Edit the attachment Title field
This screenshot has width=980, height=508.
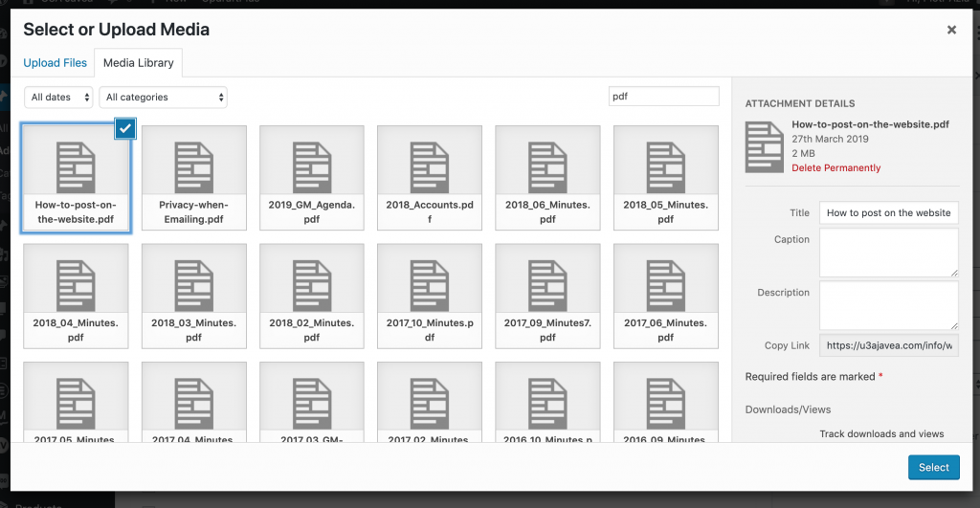click(x=889, y=212)
